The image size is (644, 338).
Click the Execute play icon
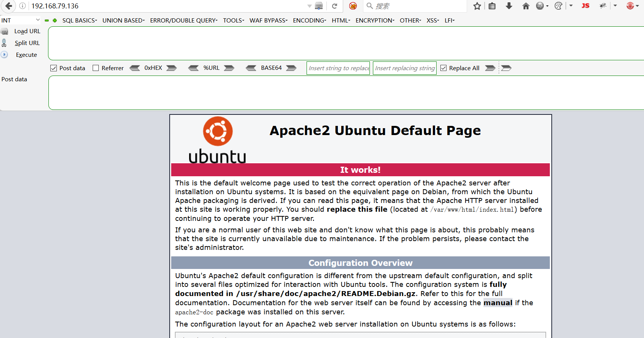click(4, 55)
